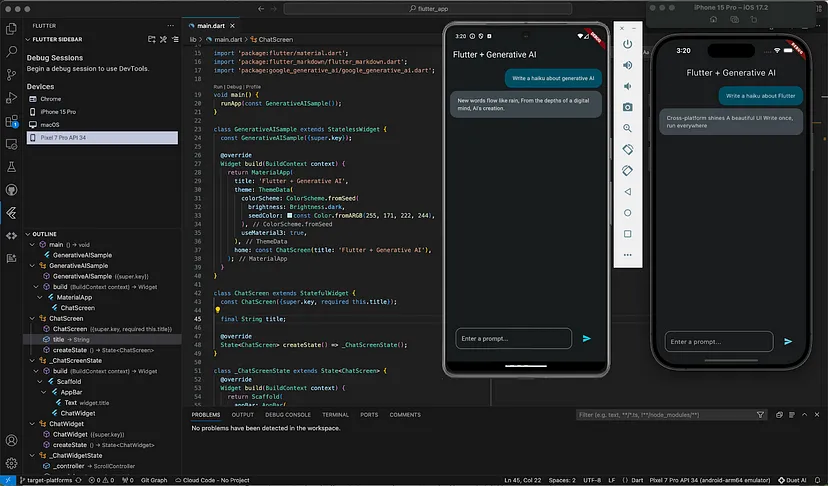This screenshot has height=486, width=828.
Task: Open the Flutter sidebar icon
Action: click(x=11, y=213)
